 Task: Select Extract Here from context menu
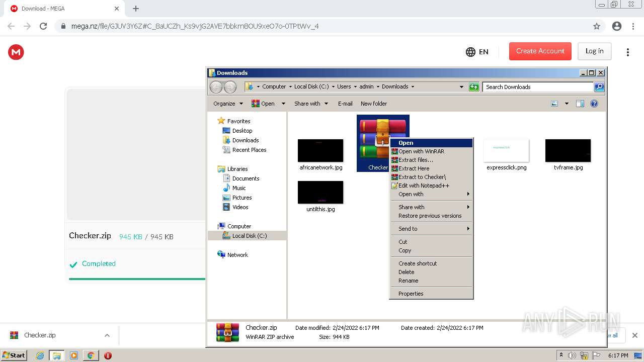point(431,168)
